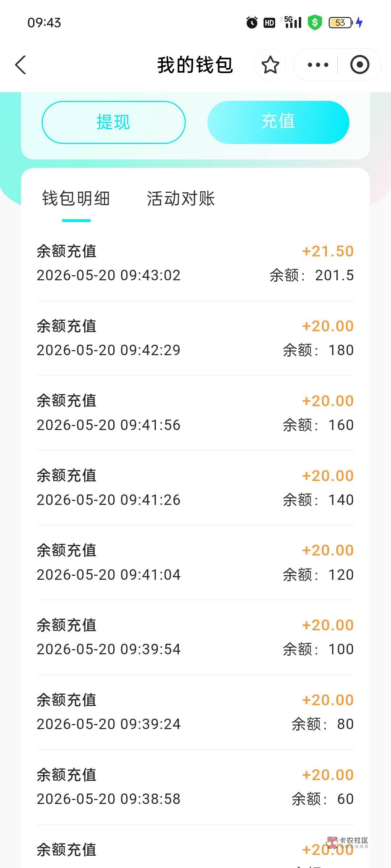Viewport: 391px width, 868px height.
Task: Open the +21.50 recharge record
Action: coord(195,263)
